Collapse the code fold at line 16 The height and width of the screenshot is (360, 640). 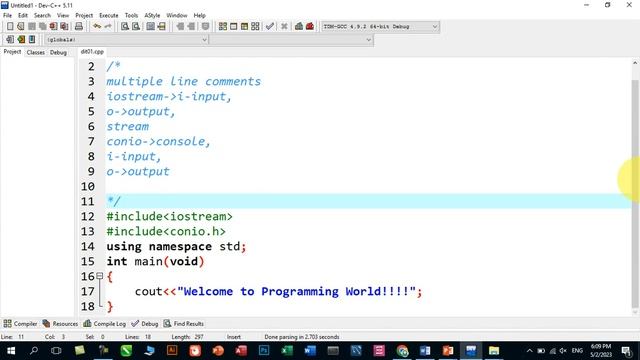click(99, 276)
